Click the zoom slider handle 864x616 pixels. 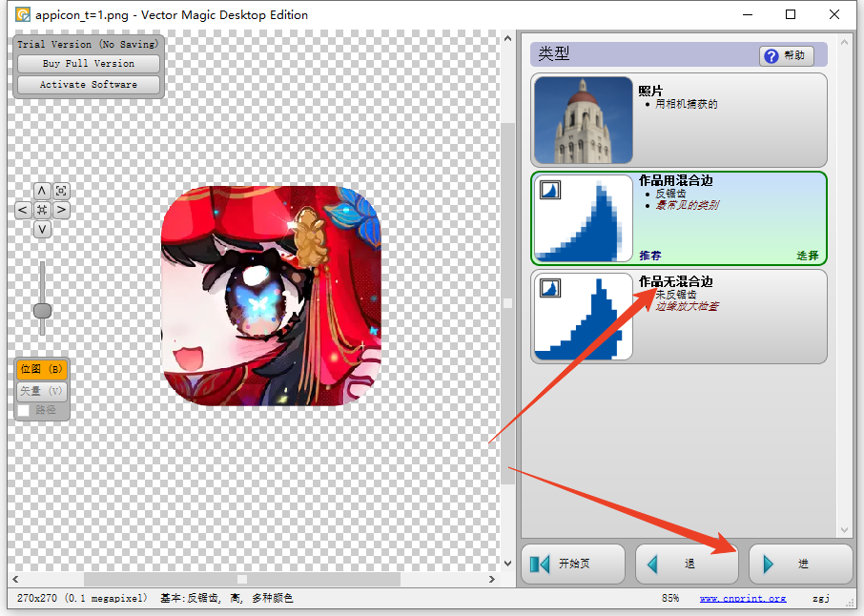[x=42, y=311]
